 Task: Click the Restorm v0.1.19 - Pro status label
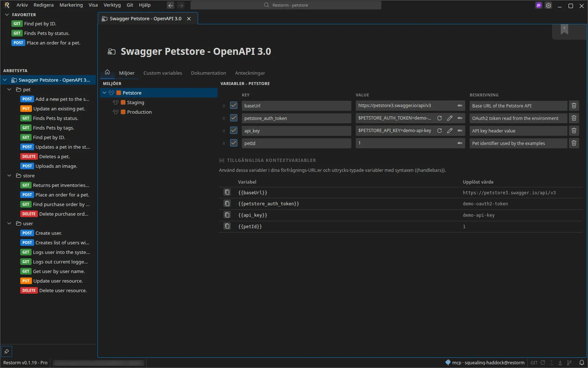[25, 362]
